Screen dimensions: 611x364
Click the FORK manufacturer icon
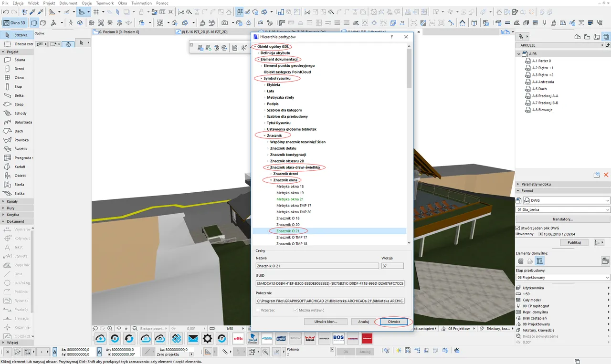point(281,338)
